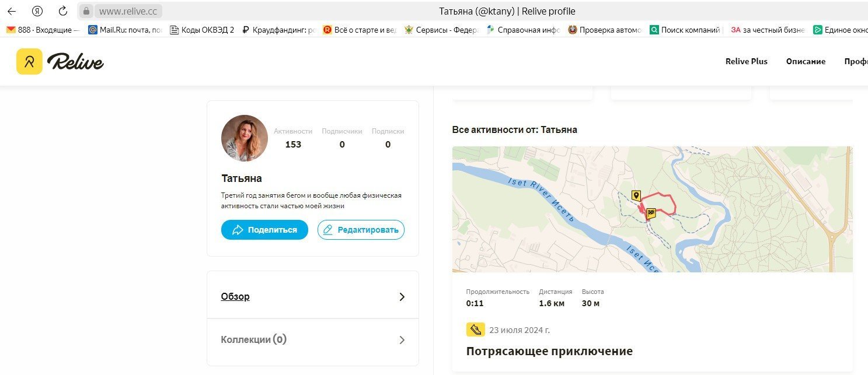Expand Обзор with its chevron
The image size is (868, 375).
[x=402, y=297]
